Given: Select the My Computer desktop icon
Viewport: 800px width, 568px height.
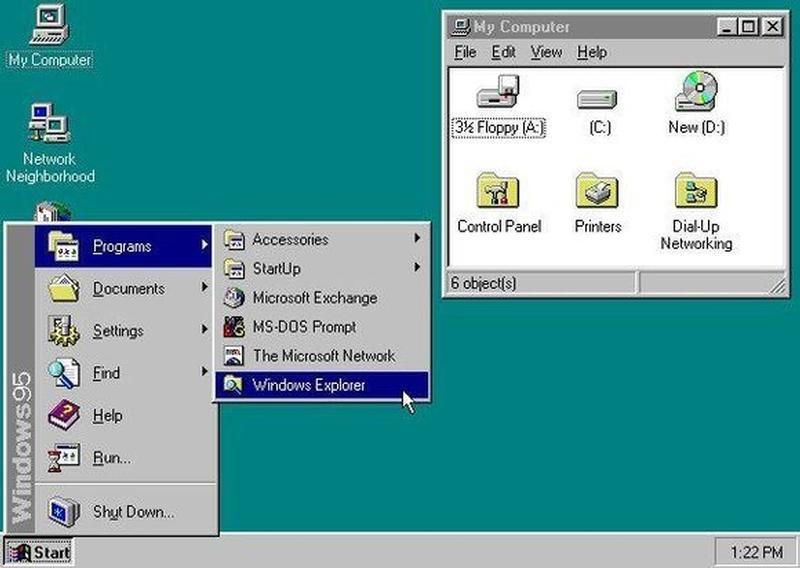Looking at the screenshot, I should coord(49,27).
